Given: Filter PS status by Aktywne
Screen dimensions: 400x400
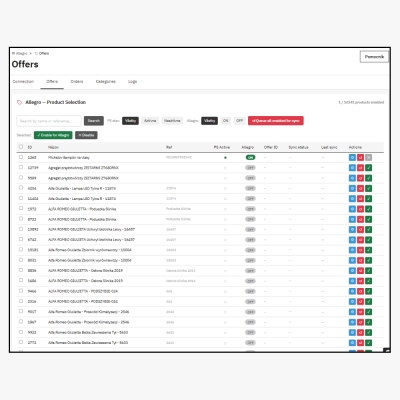Looking at the screenshot, I should 150,121.
